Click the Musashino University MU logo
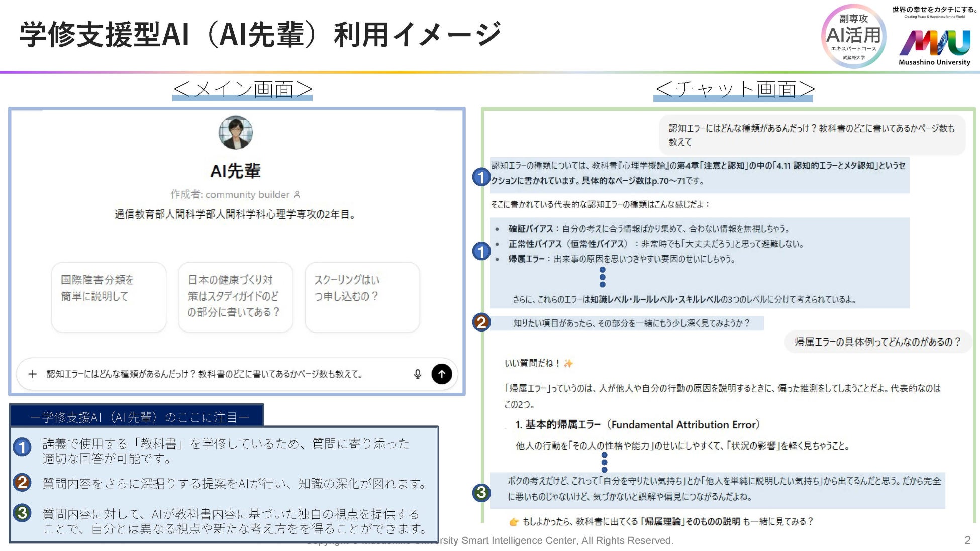 (x=934, y=43)
